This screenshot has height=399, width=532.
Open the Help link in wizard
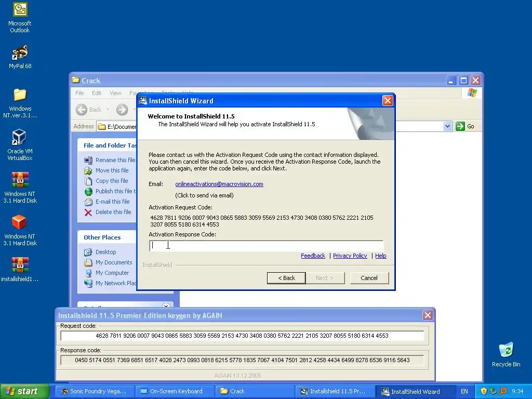380,256
